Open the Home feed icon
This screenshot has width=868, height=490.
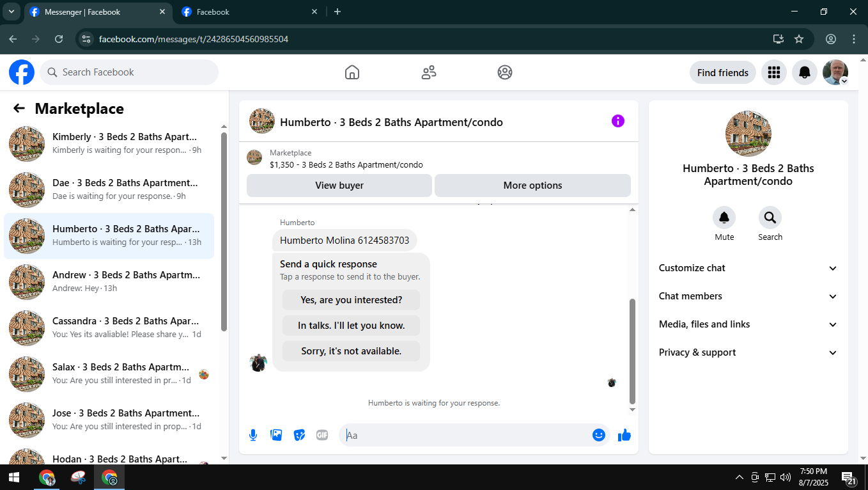[352, 72]
